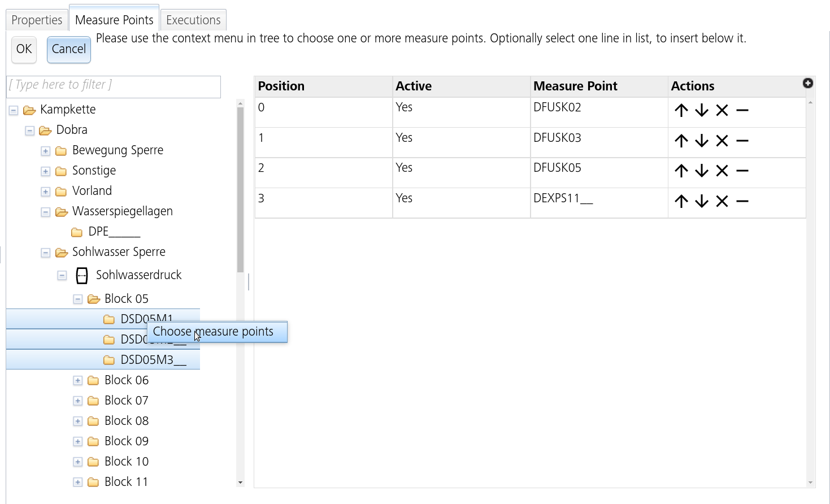Move DFUSK05 up using its arrow icon
This screenshot has width=830, height=504.
coord(680,171)
